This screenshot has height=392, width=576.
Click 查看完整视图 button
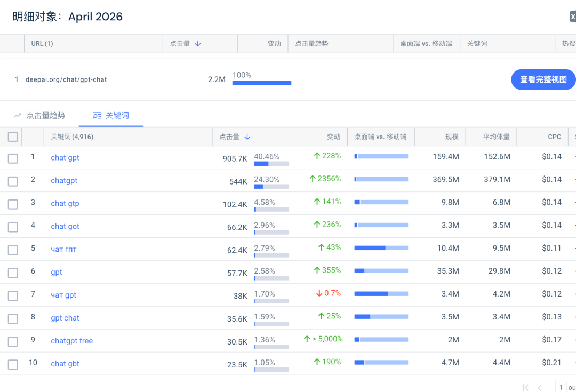(543, 79)
